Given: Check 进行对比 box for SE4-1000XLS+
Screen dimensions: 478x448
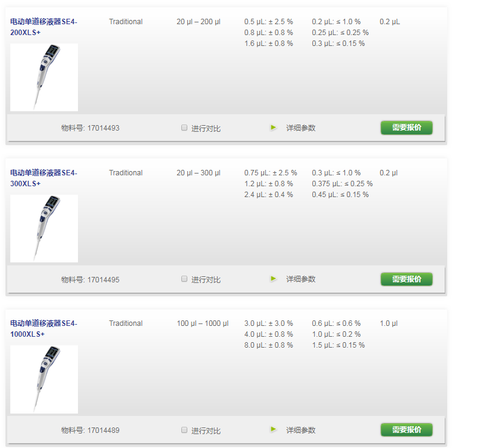Looking at the screenshot, I should [184, 430].
